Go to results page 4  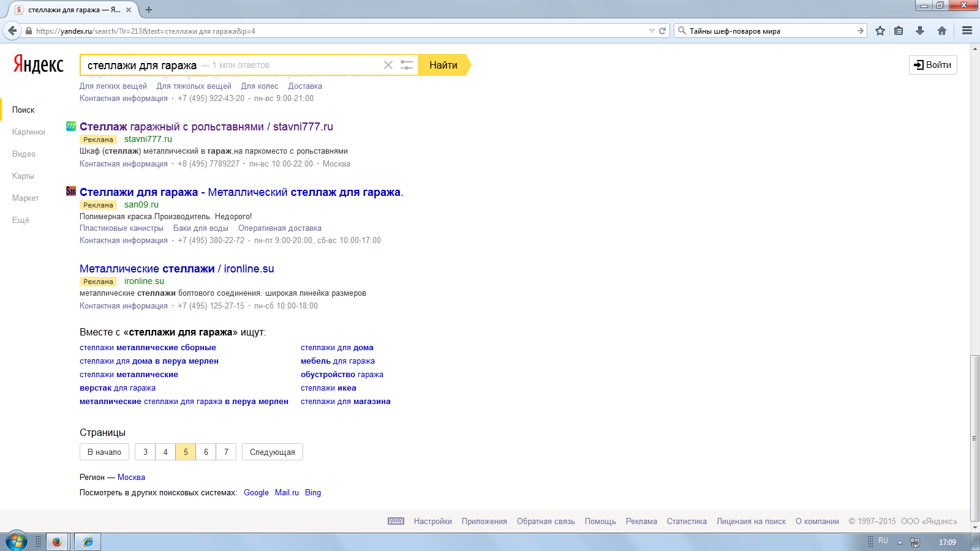[x=165, y=452]
